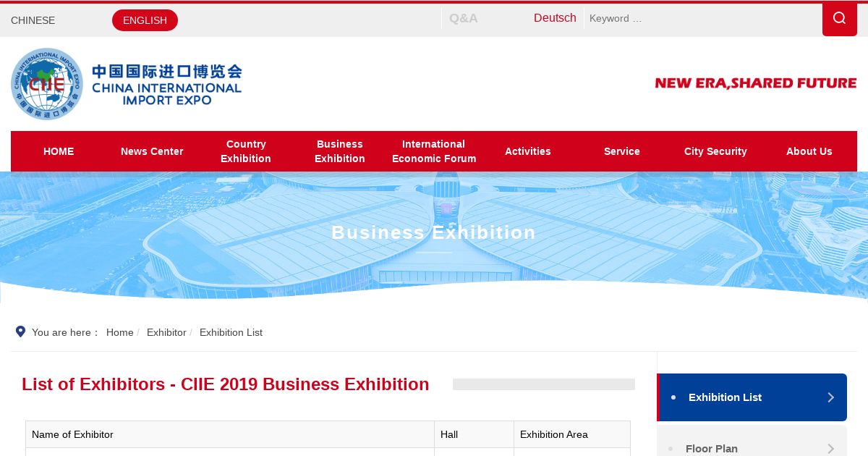Open the About Us menu

[x=809, y=151]
